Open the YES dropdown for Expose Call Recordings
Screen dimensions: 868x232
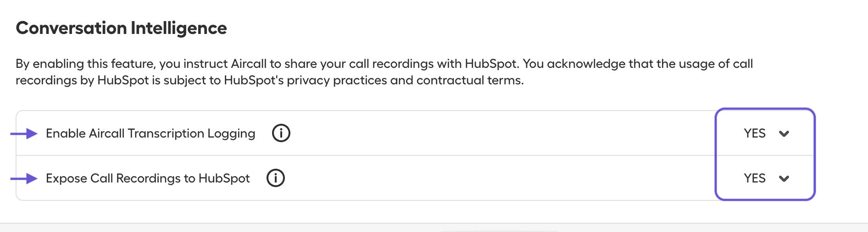[x=765, y=178]
